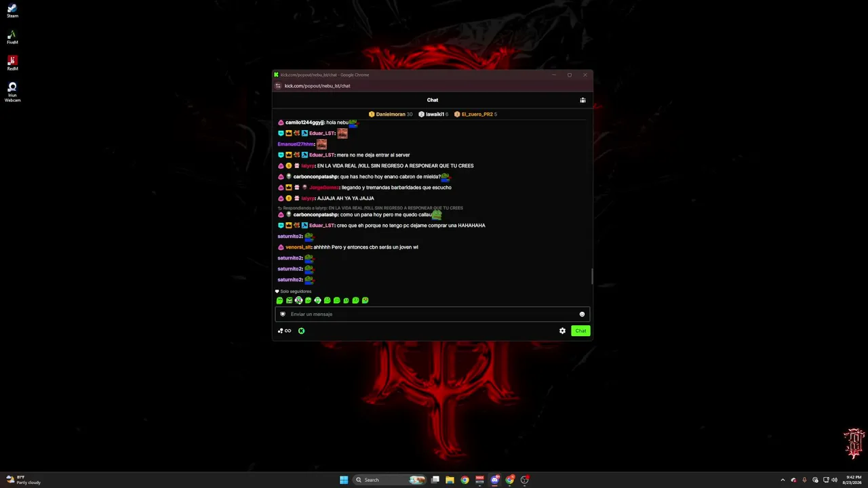
Task: Insert the first green quick emote
Action: click(x=279, y=300)
